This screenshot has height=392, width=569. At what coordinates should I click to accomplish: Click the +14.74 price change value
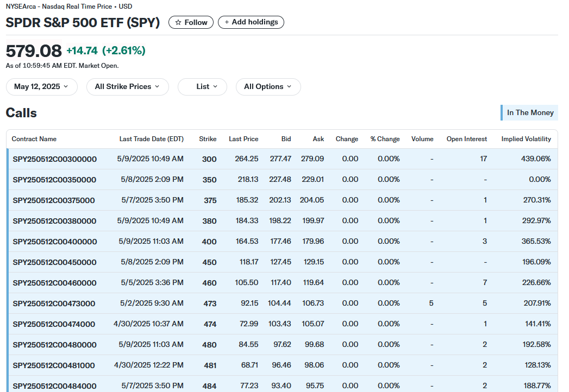tap(82, 50)
